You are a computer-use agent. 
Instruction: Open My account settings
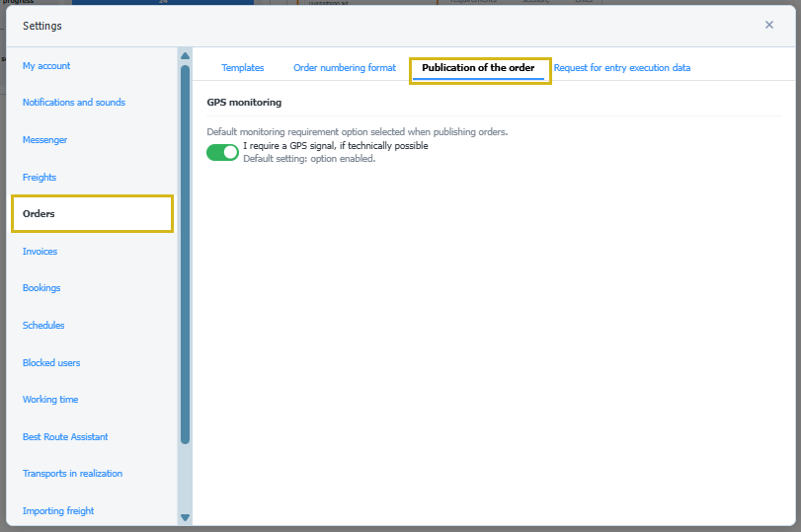point(46,66)
